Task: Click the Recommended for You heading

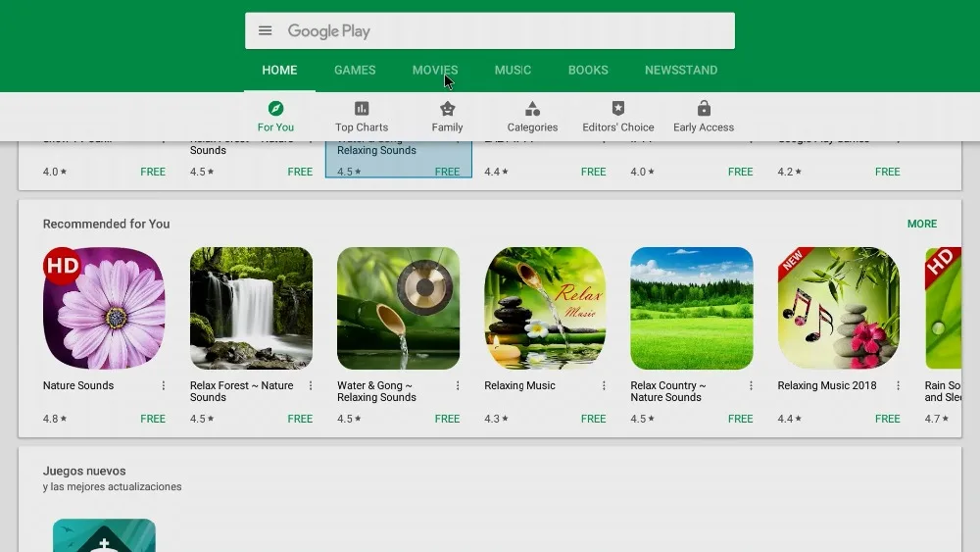Action: [106, 224]
